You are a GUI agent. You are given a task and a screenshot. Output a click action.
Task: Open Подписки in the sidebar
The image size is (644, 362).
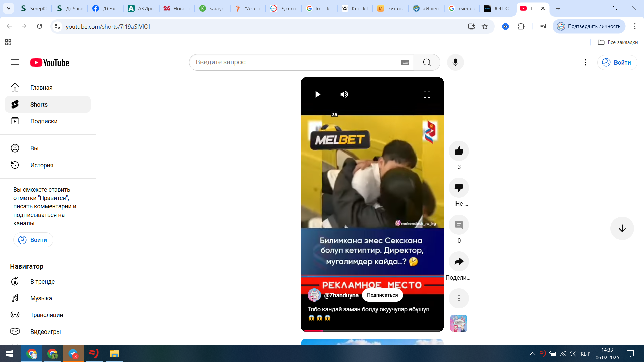pos(44,121)
